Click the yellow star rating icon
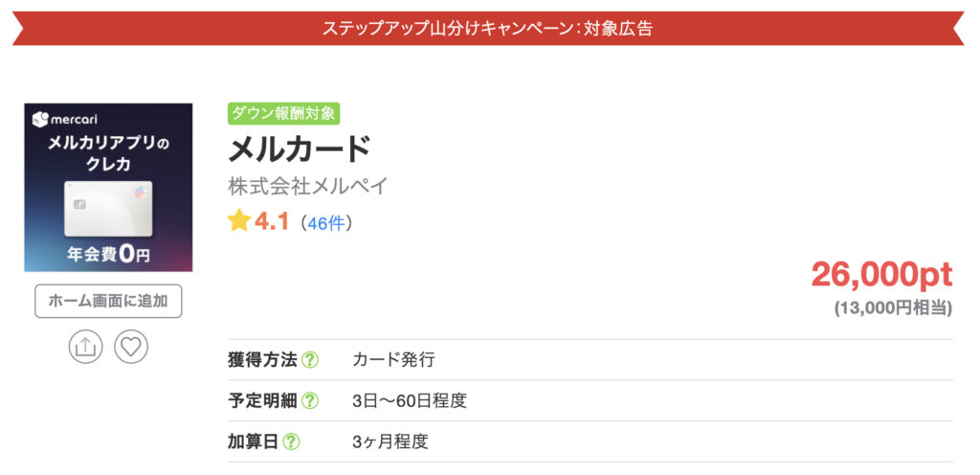The image size is (980, 475). tap(238, 220)
